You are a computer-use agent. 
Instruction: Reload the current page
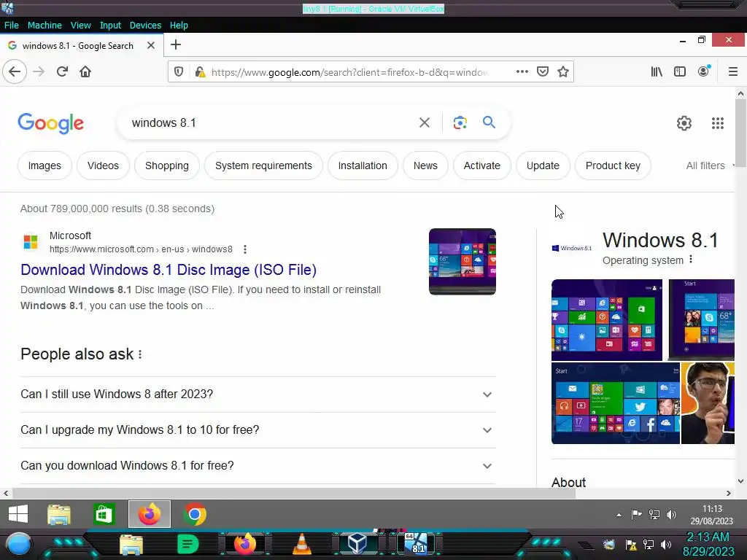point(62,72)
